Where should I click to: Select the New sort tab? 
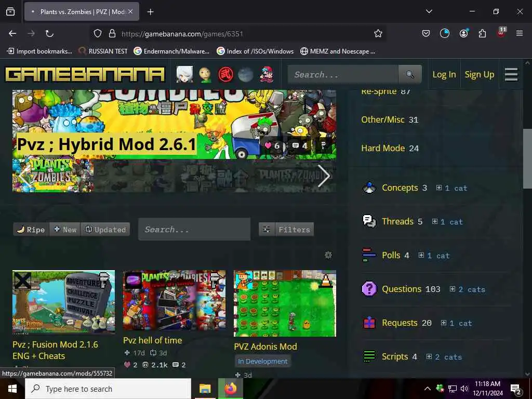coord(65,229)
